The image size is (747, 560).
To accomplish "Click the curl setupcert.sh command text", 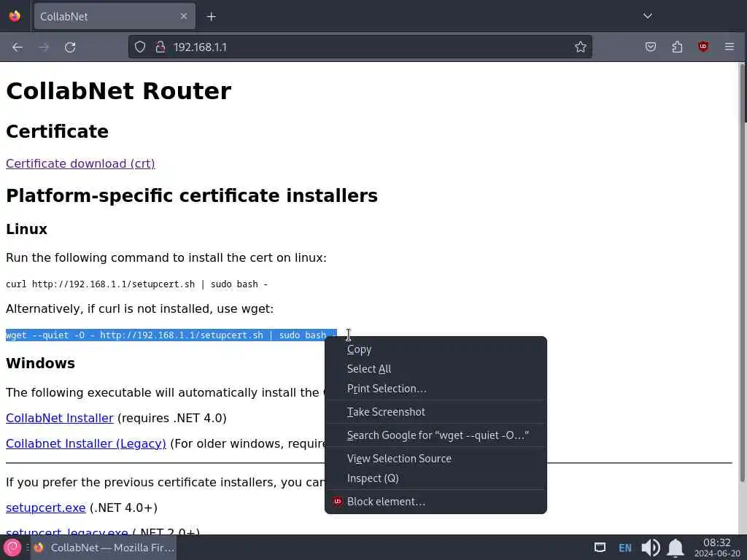I will (136, 284).
